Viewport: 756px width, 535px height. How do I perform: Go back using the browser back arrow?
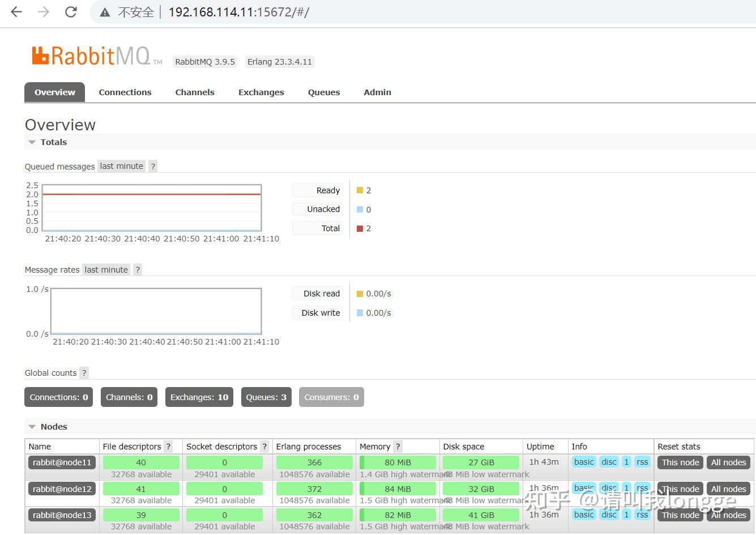(x=16, y=12)
